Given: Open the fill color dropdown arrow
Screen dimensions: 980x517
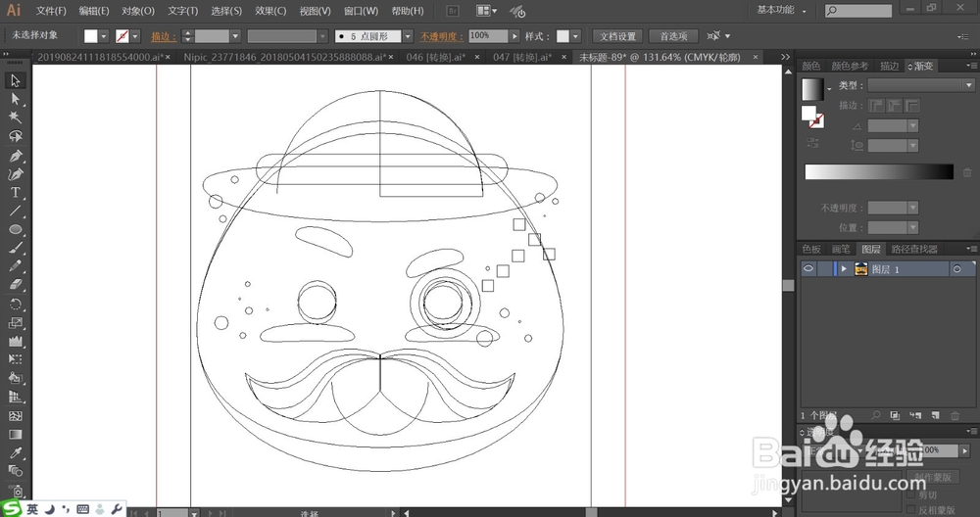Looking at the screenshot, I should (104, 36).
